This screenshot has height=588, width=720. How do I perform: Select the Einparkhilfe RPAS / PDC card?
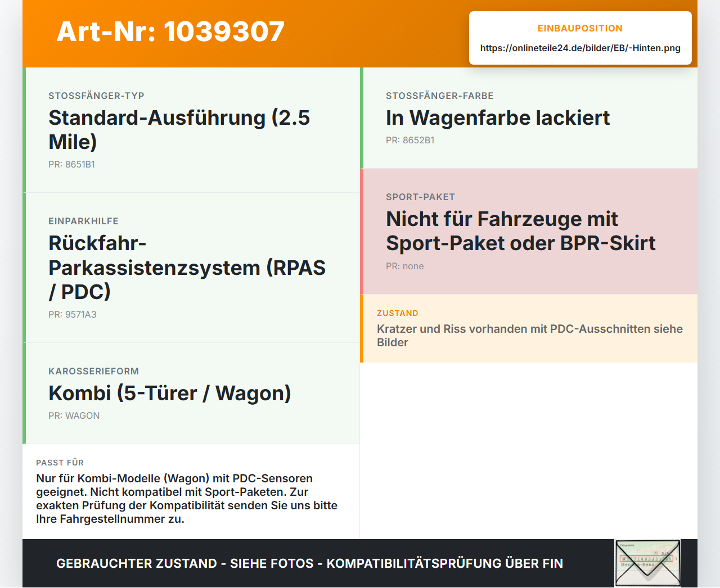191,268
